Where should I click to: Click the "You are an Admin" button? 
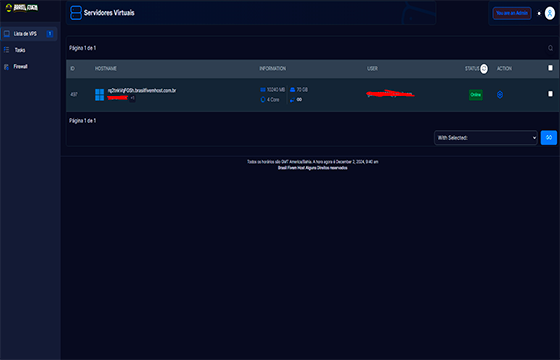pos(511,13)
